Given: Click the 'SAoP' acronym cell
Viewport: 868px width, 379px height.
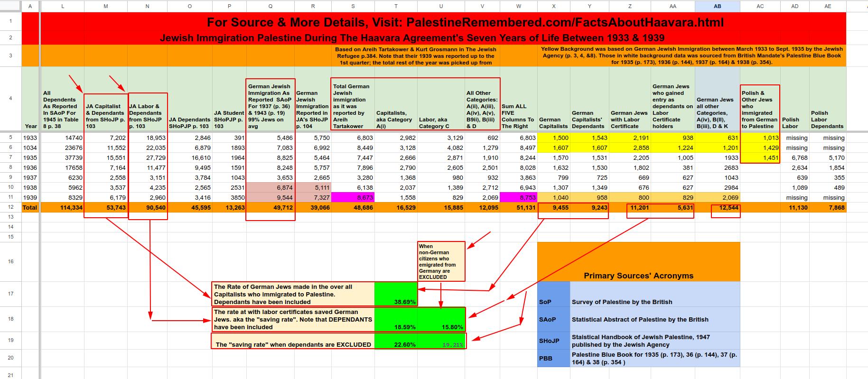Looking at the screenshot, I should [553, 319].
